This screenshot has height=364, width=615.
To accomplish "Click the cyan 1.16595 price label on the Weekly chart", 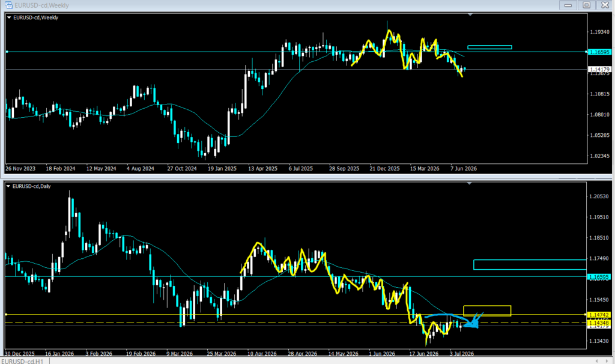I will [600, 52].
